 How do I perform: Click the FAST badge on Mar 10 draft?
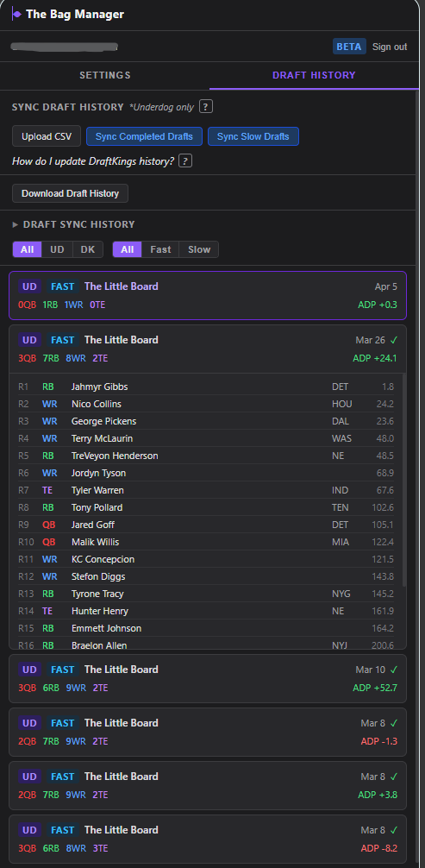point(63,670)
